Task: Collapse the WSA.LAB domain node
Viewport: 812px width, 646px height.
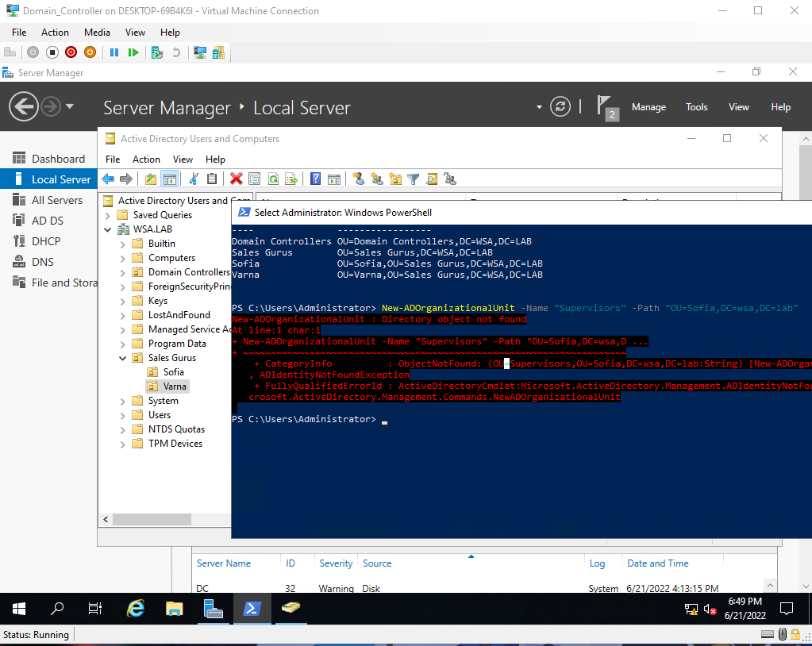Action: tap(108, 229)
